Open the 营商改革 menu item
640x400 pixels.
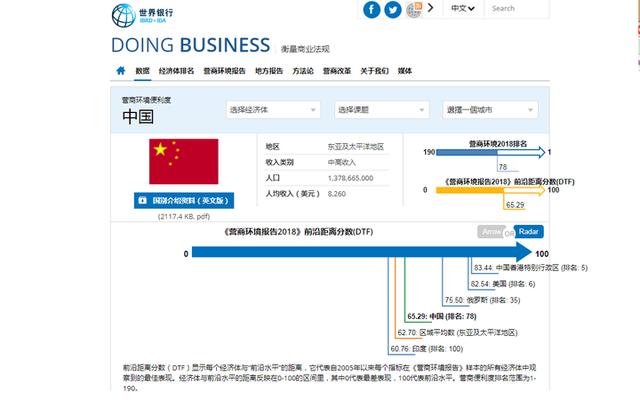click(337, 71)
